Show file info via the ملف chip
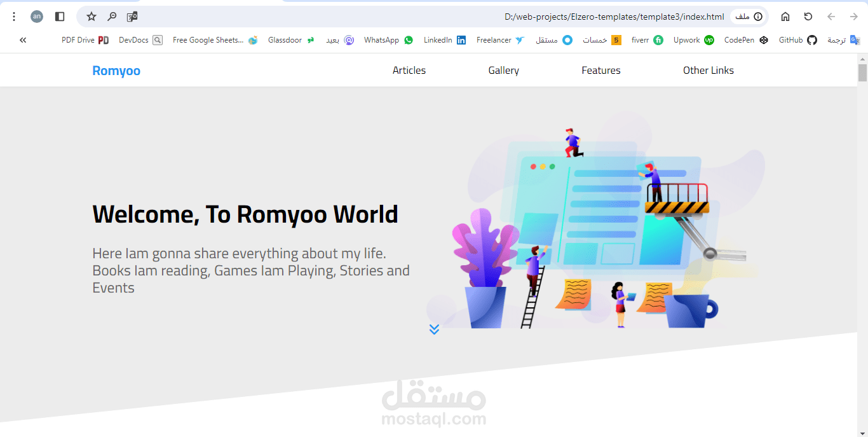This screenshot has width=868, height=437. click(749, 17)
